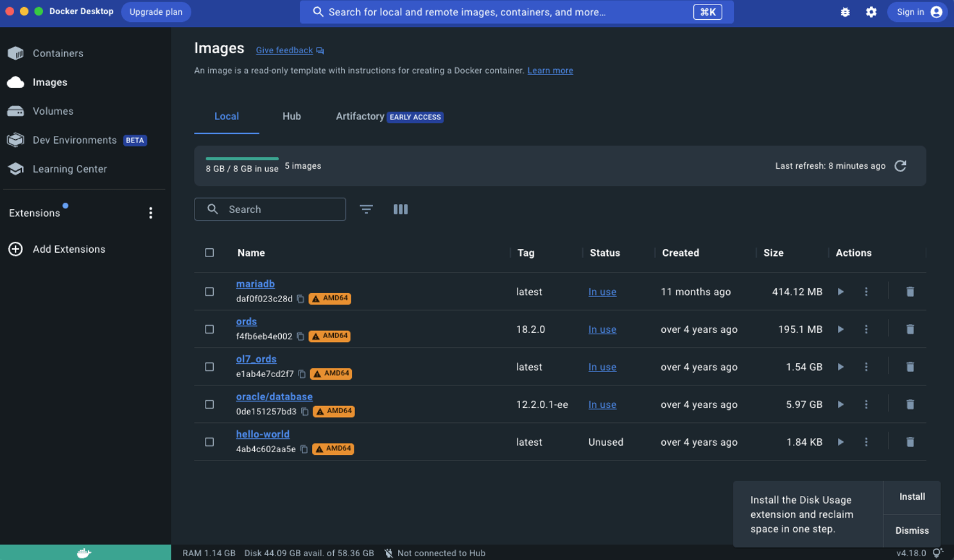The height and width of the screenshot is (560, 954).
Task: Run the mariadb image with play icon
Action: [x=840, y=292]
